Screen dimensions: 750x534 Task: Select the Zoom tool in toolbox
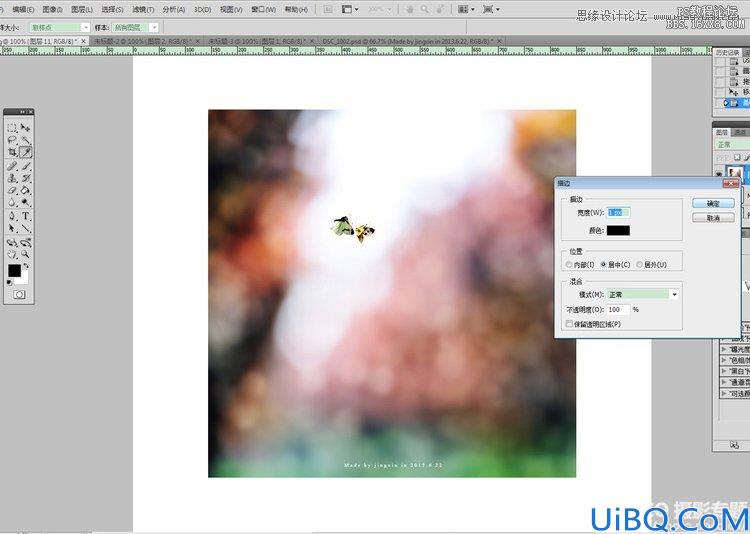pyautogui.click(x=25, y=254)
